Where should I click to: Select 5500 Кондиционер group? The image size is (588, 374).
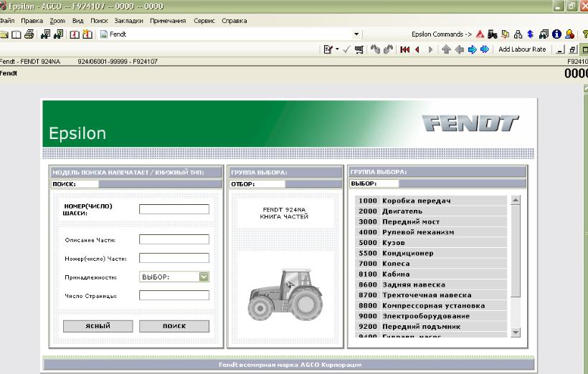click(431, 254)
